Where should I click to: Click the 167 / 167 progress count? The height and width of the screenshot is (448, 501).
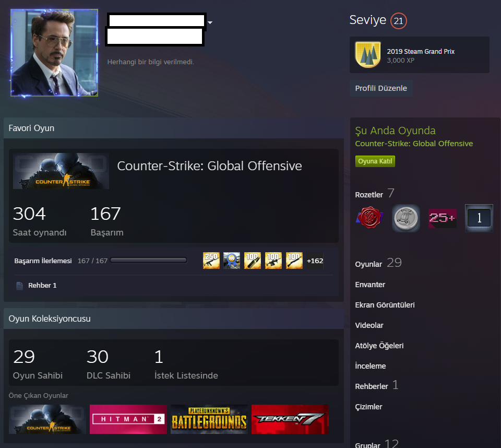[x=92, y=261]
